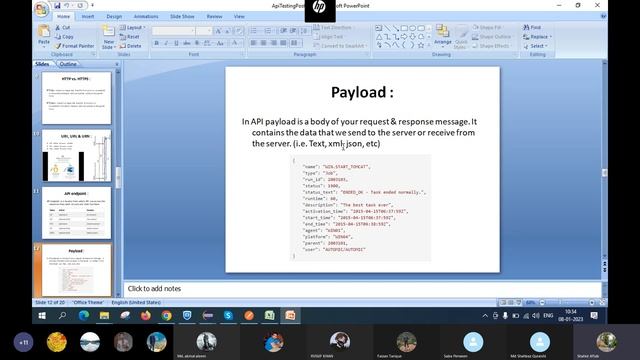Align text to the right
Screen dimensions: 640x360
[273, 43]
